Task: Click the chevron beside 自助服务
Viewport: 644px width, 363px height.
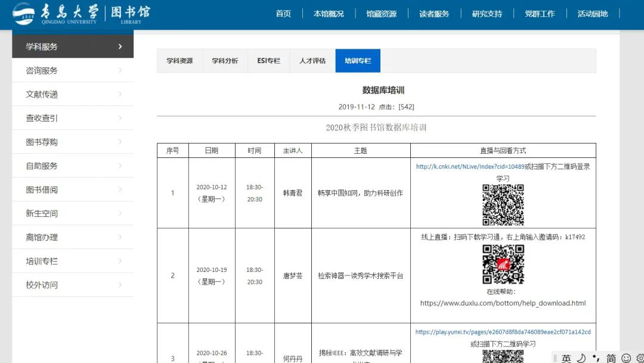Action: (x=120, y=166)
